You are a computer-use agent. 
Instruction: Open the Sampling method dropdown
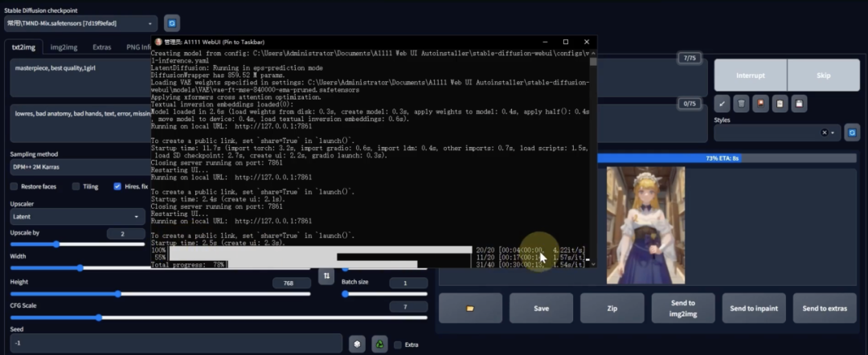click(80, 166)
